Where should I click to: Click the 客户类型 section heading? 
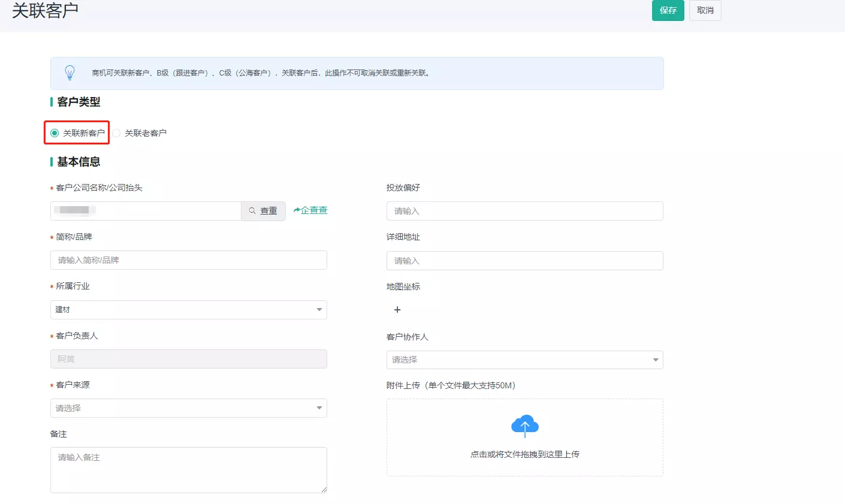pyautogui.click(x=79, y=102)
